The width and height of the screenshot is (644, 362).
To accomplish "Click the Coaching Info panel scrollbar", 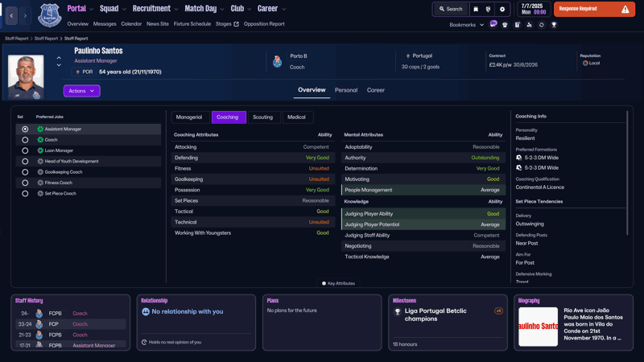I will click(627, 173).
